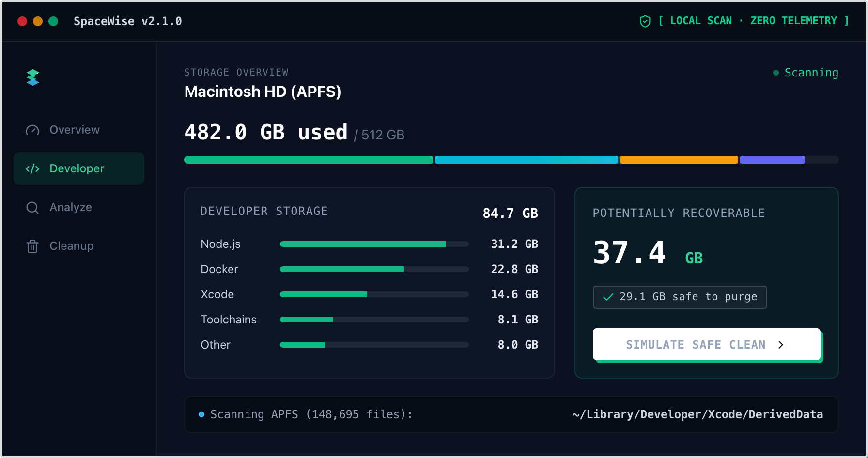Close the window with red button

[22, 21]
